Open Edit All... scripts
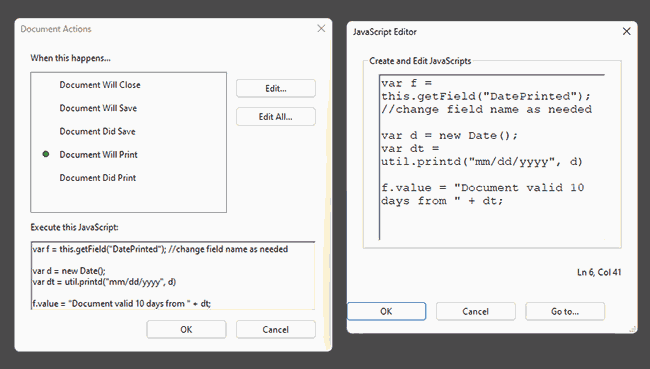Viewport: 650px width, 369px height. [x=276, y=117]
